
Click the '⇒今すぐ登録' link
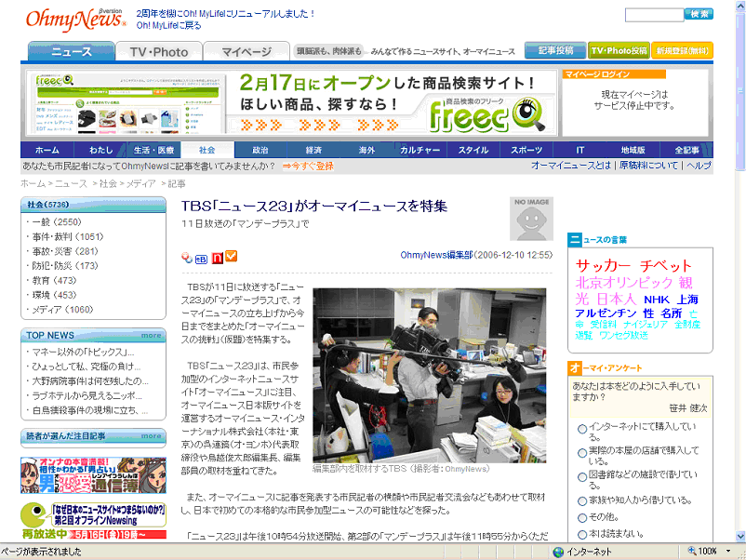tap(308, 167)
